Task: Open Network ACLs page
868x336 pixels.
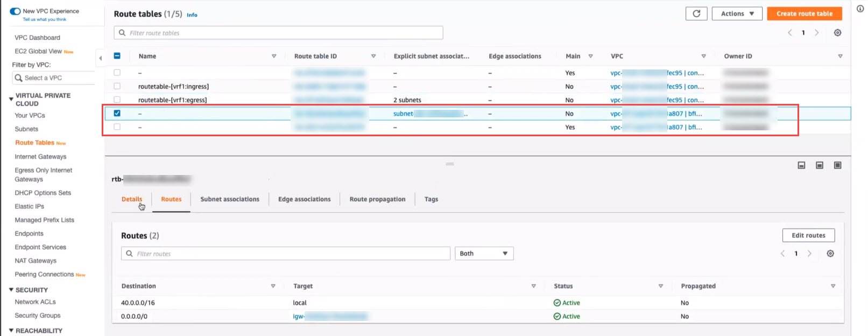Action: [x=36, y=302]
